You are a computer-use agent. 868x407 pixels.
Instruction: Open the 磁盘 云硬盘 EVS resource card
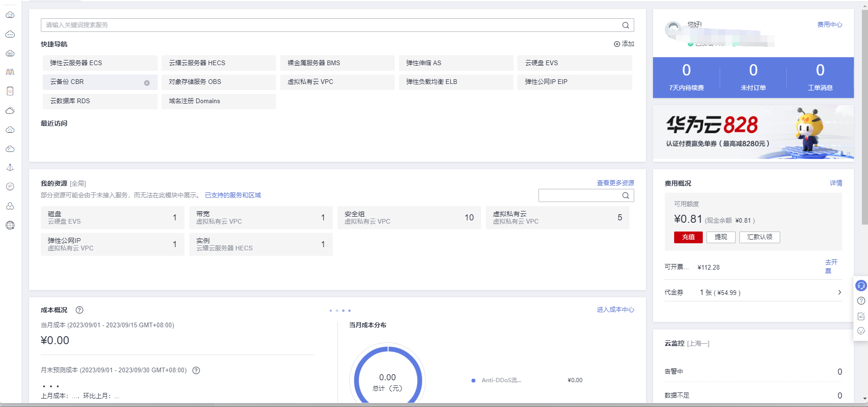[x=113, y=218]
